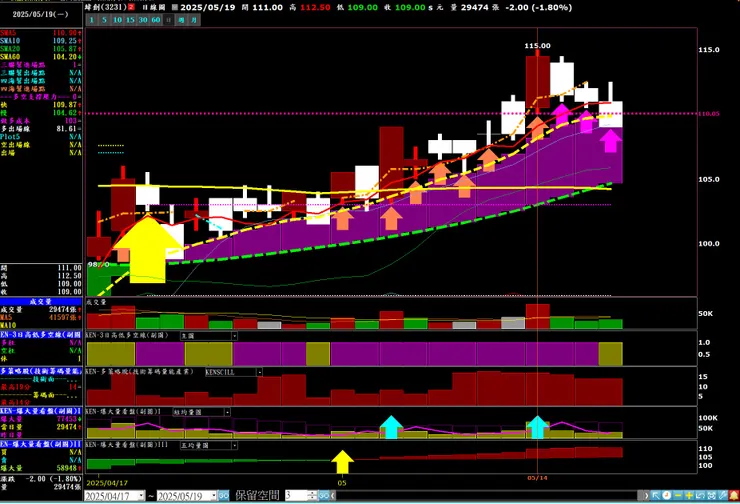Click the yellow arrow in the bottom 五均量圖 panel
740x504 pixels.
[342, 462]
